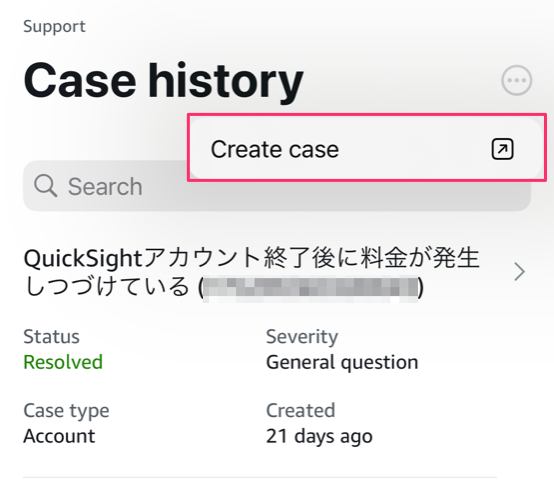This screenshot has height=481, width=554.
Task: Click the green Resolved status value
Action: point(63,362)
